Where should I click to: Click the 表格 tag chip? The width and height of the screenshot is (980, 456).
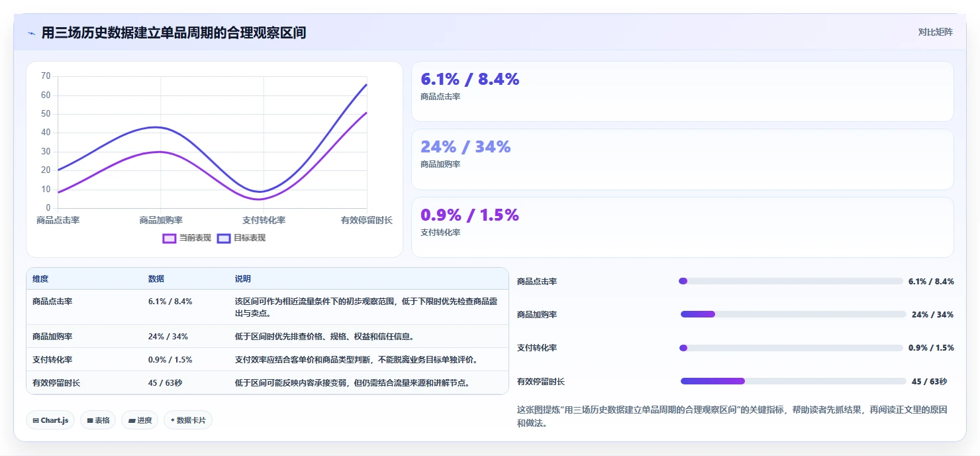point(98,420)
